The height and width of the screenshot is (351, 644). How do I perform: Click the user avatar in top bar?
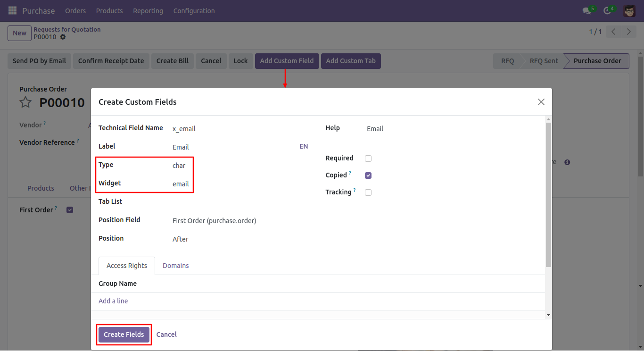click(629, 10)
